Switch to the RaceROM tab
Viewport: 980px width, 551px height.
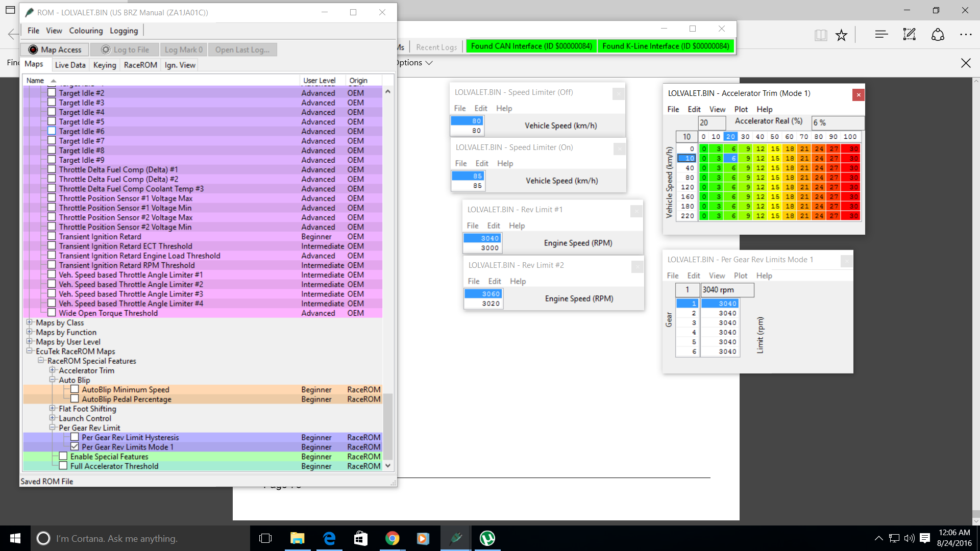pyautogui.click(x=139, y=65)
